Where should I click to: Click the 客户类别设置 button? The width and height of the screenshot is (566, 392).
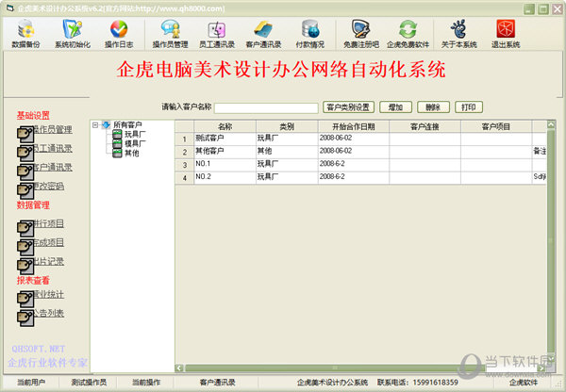click(x=348, y=107)
